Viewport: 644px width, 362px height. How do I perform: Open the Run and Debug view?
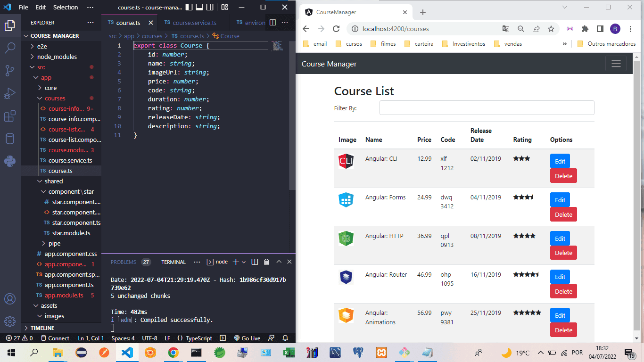10,92
